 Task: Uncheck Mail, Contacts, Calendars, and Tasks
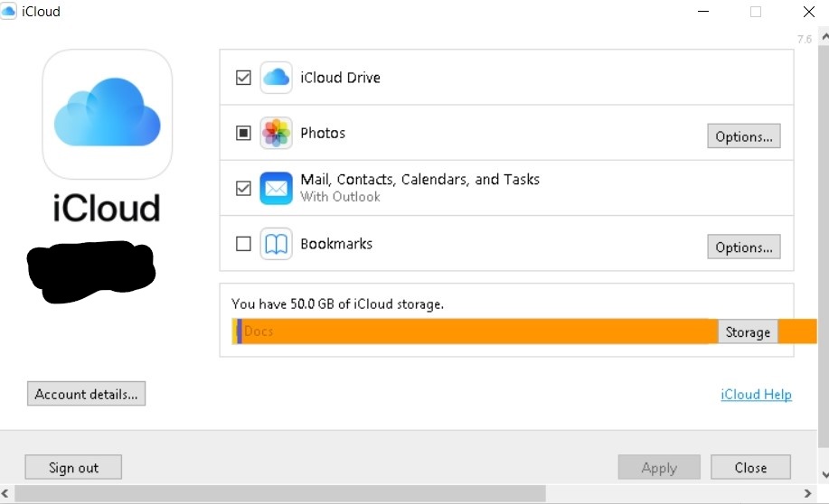[243, 188]
